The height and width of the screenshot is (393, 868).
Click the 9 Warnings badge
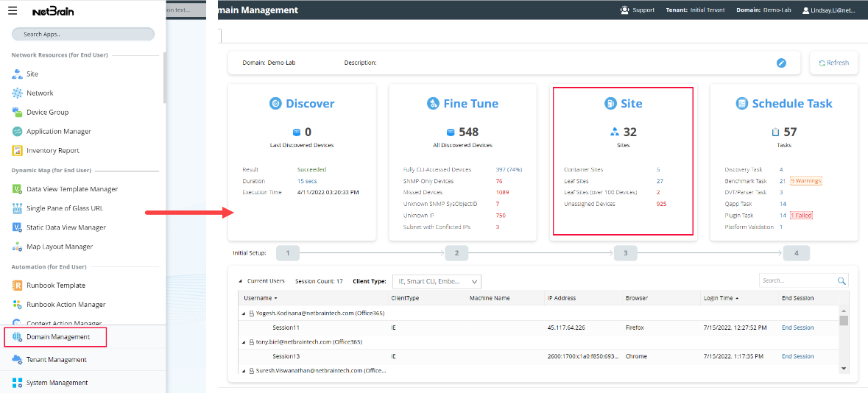point(805,181)
